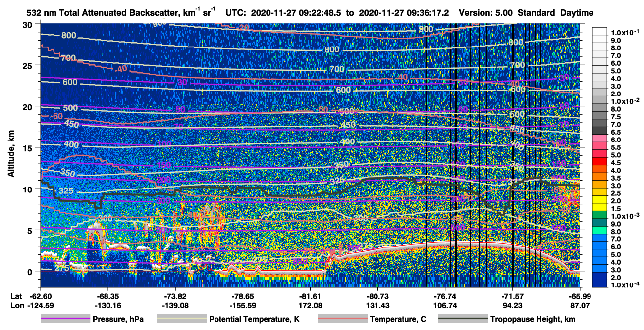Click the dark Tropopause Height legend line sample

pos(463,319)
